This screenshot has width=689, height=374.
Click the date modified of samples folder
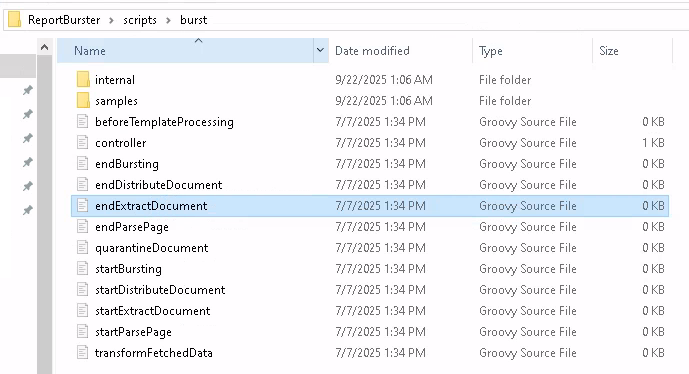[x=384, y=101]
